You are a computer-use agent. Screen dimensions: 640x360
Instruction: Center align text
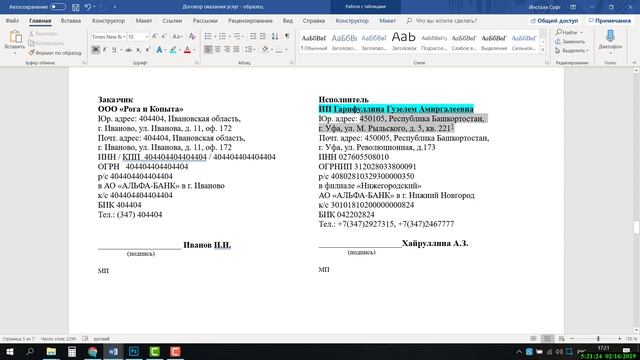[x=218, y=49]
